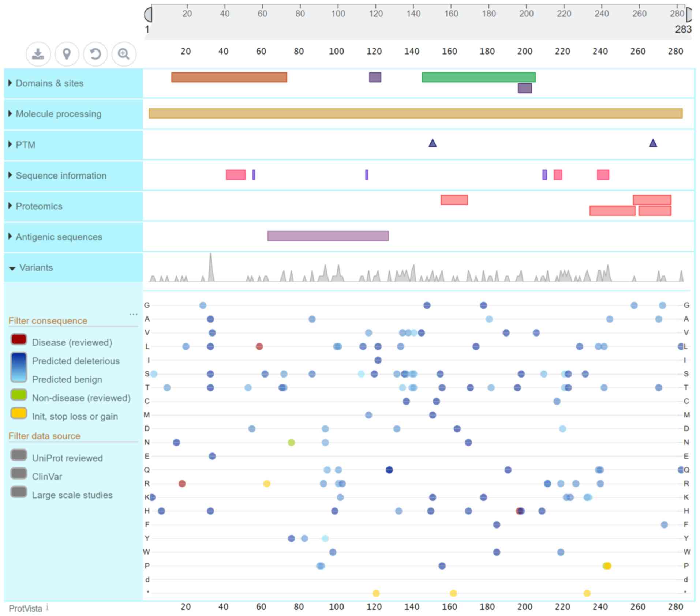700x616 pixels.
Task: Click the yellow Init, stop loss or gain swatch
Action: click(x=19, y=413)
